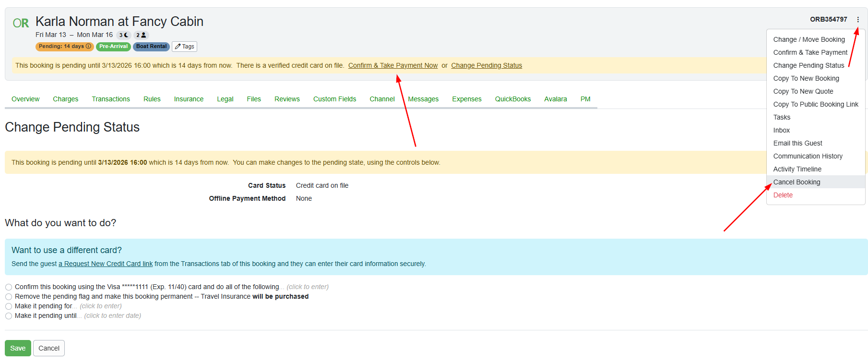868x364 pixels.
Task: Select Confirm this booking using Visa radio
Action: coord(9,287)
